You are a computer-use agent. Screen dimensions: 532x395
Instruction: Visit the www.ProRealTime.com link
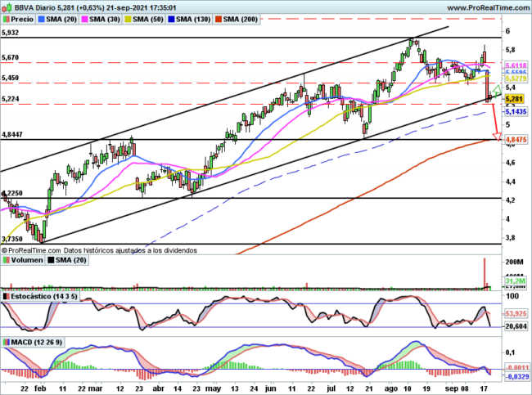click(x=489, y=8)
